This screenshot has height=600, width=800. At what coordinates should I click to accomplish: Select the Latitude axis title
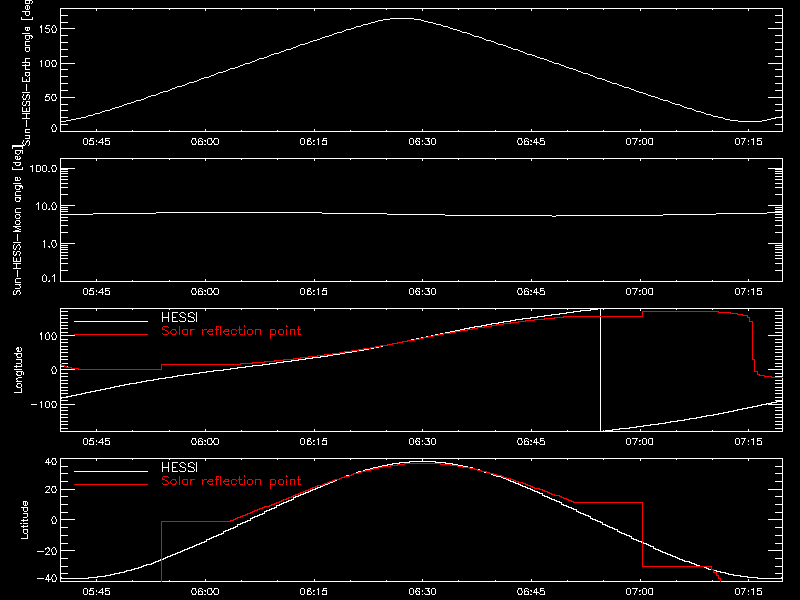point(24,520)
